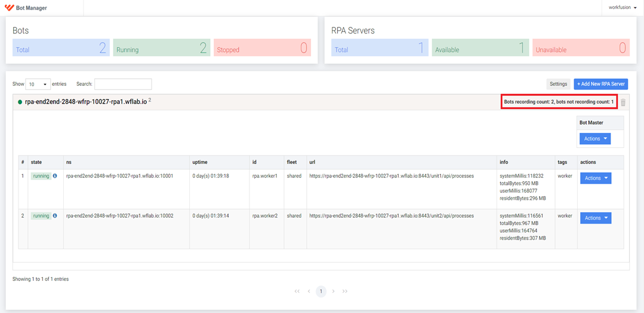
Task: Click the Settings button
Action: pos(558,83)
